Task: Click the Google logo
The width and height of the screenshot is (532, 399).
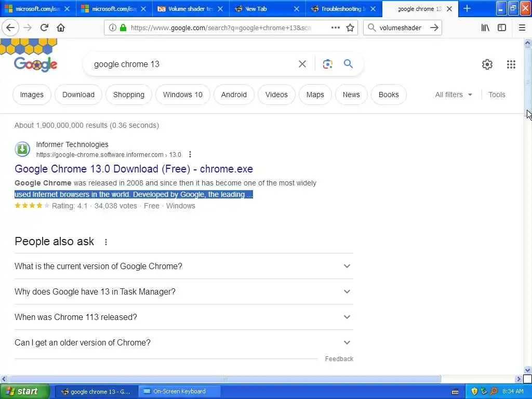Action: coord(36,64)
